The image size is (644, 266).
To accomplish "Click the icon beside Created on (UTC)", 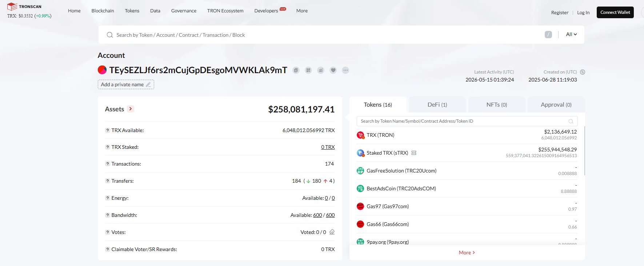I will pos(582,72).
